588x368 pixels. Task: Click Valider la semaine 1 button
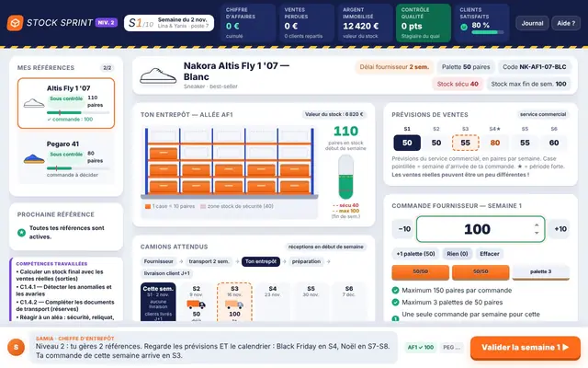(526, 348)
